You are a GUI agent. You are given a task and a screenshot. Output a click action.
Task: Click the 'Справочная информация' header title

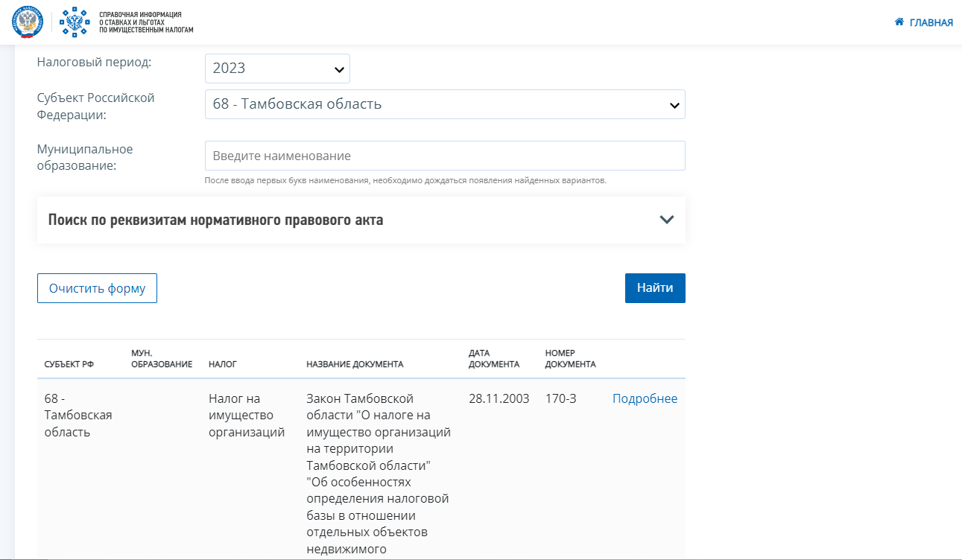point(145,22)
